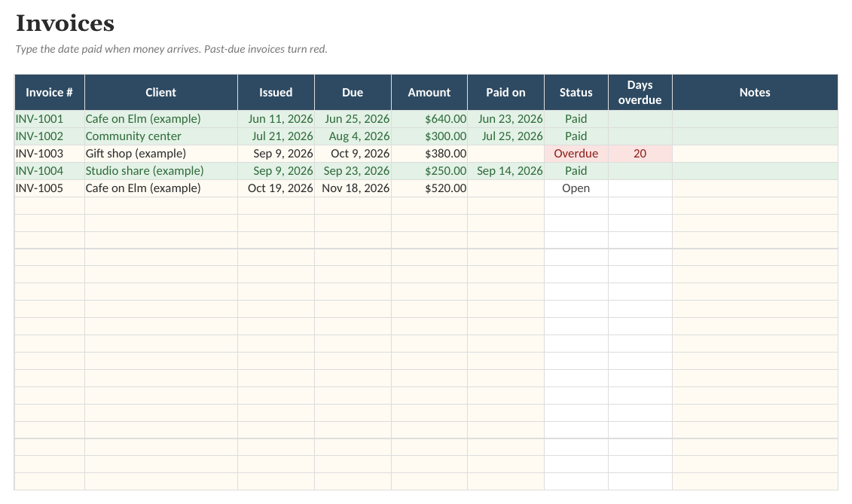Click the days overdue value 20

tap(640, 154)
